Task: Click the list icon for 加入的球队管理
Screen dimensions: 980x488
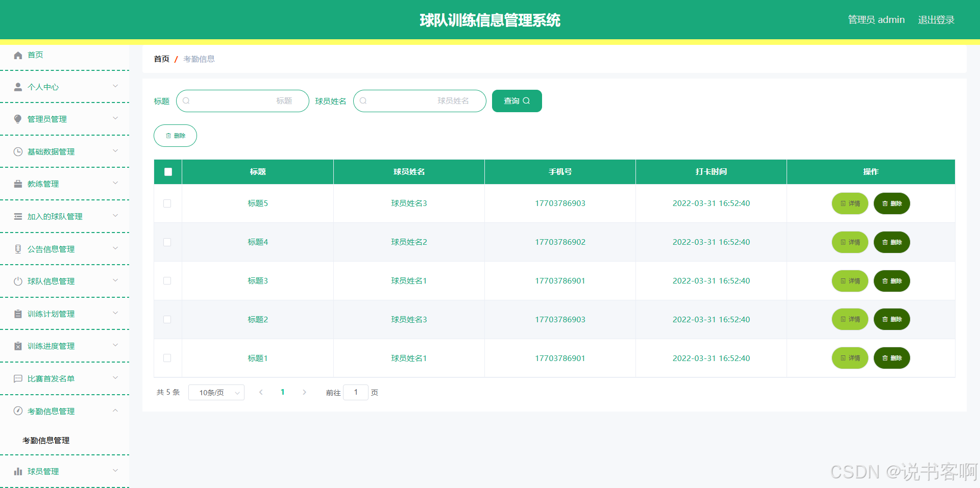Action: (x=18, y=216)
